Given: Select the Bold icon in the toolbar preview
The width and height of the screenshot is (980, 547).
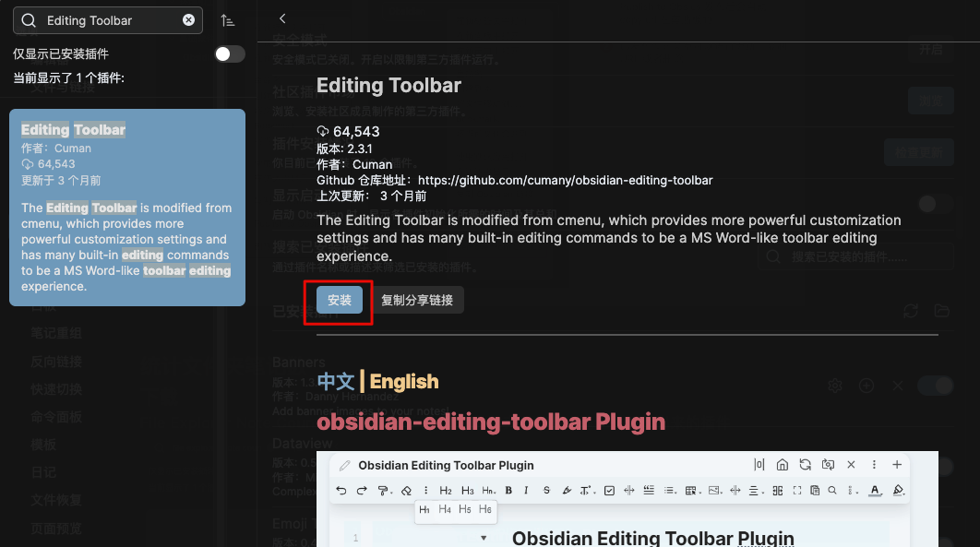Looking at the screenshot, I should click(x=508, y=491).
